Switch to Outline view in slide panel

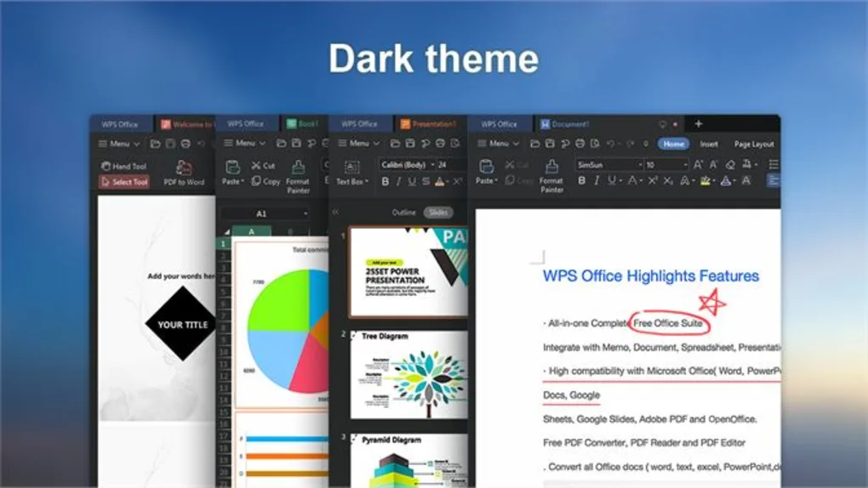tap(403, 213)
